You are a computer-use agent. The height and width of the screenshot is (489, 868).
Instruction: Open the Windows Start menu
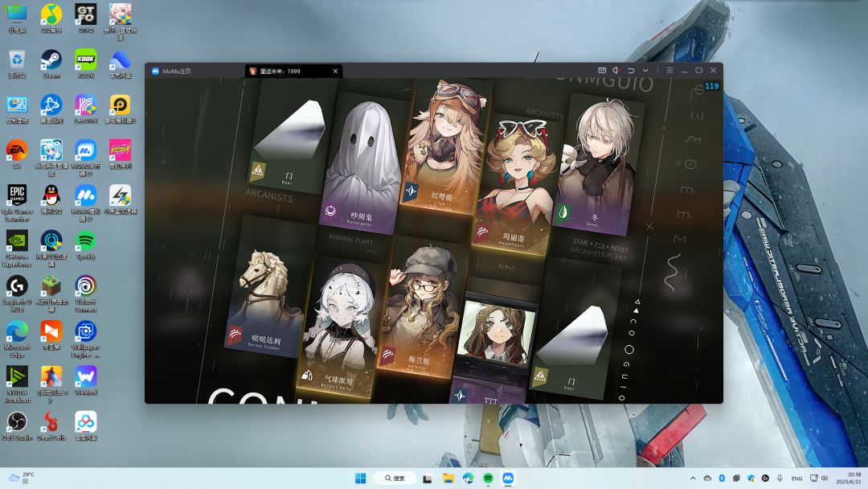[x=360, y=478]
